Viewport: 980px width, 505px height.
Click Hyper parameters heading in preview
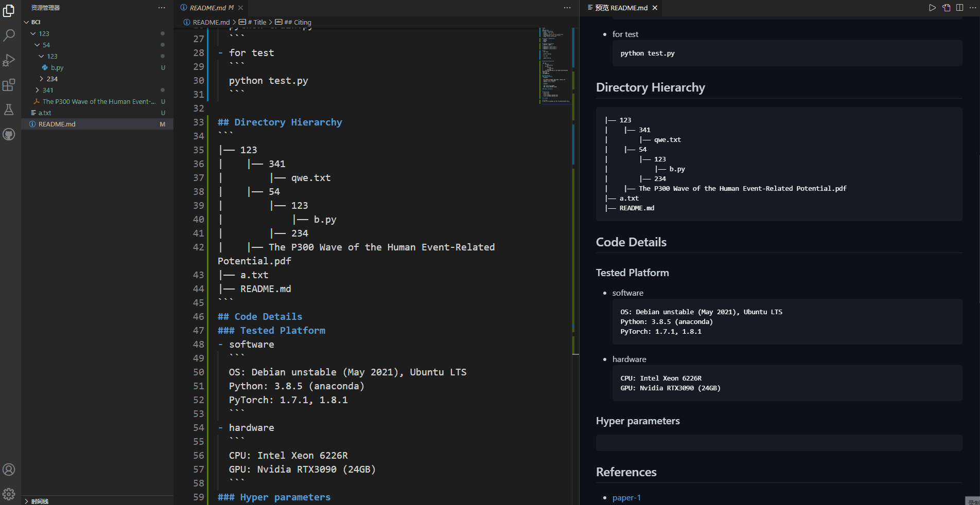pos(638,421)
